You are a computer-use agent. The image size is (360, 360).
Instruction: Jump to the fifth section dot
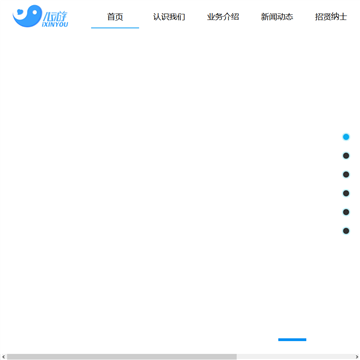[x=346, y=212]
